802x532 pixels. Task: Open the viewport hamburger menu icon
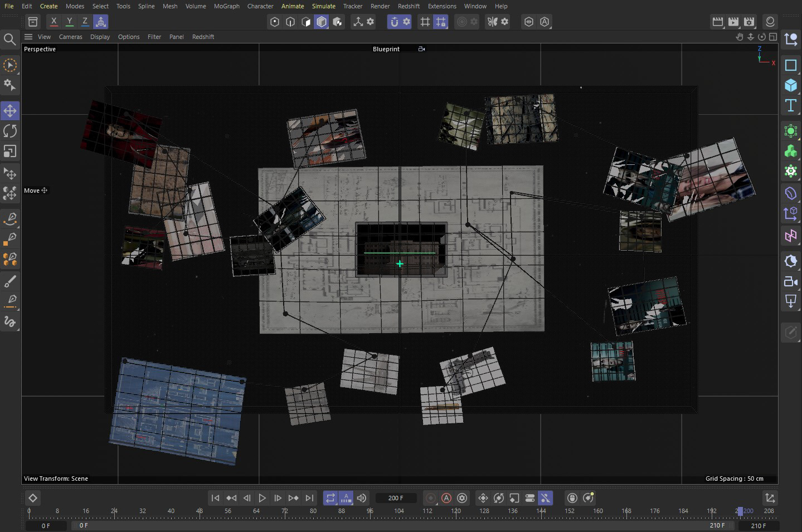click(x=28, y=37)
